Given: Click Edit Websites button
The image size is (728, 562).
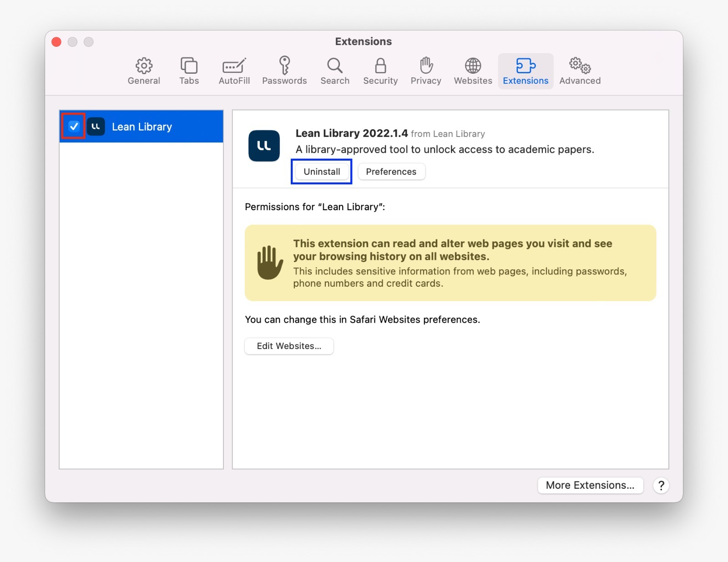Looking at the screenshot, I should coord(289,346).
